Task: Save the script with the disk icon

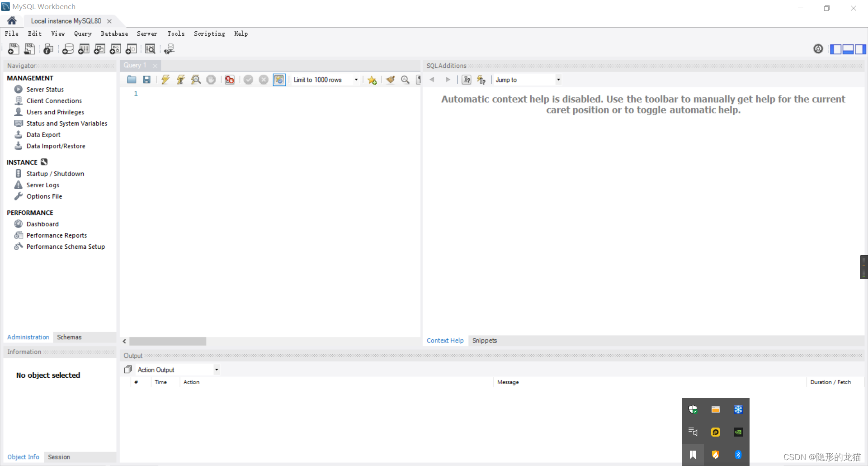Action: [146, 80]
